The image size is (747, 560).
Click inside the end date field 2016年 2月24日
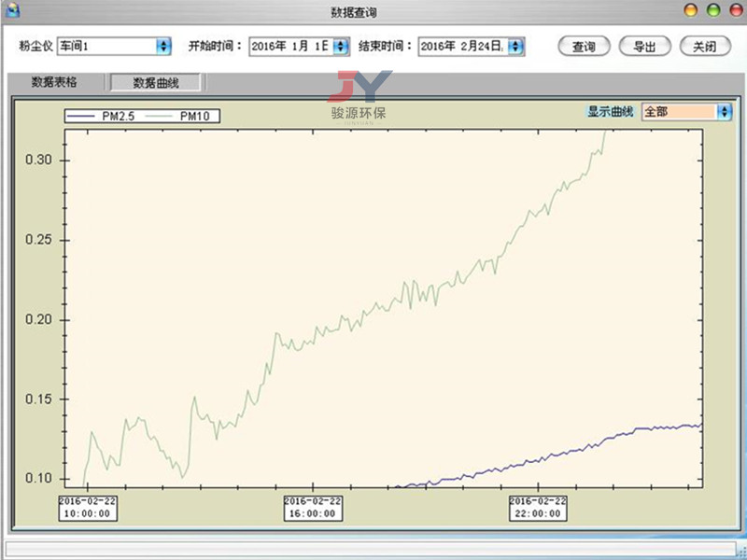click(461, 46)
